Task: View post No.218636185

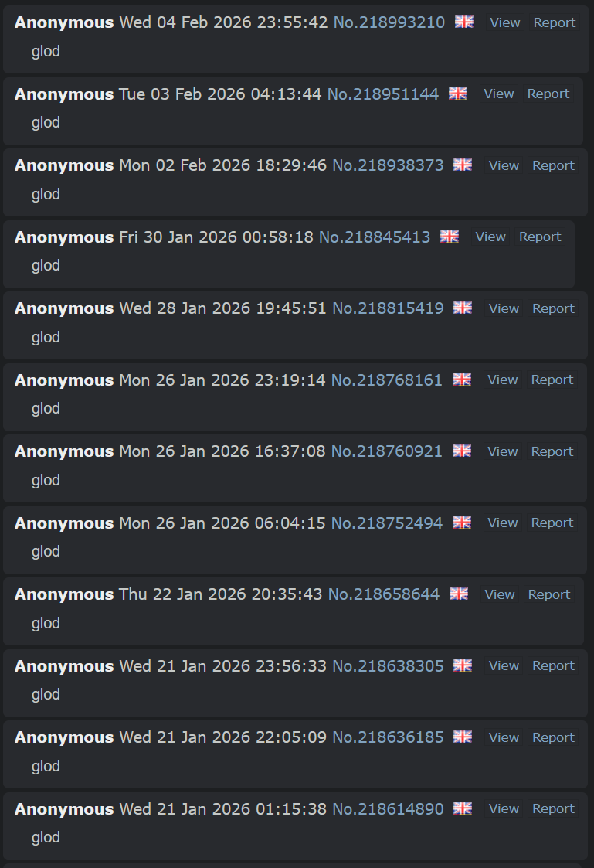Action: click(x=504, y=738)
